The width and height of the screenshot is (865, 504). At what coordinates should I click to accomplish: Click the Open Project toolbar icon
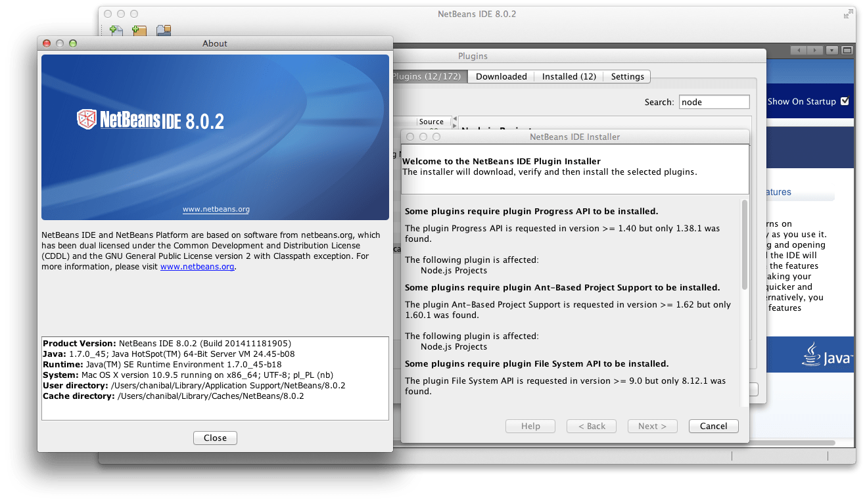164,30
